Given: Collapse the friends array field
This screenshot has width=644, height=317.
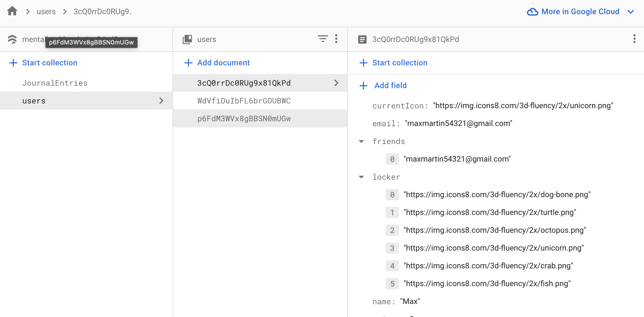Looking at the screenshot, I should [x=361, y=142].
